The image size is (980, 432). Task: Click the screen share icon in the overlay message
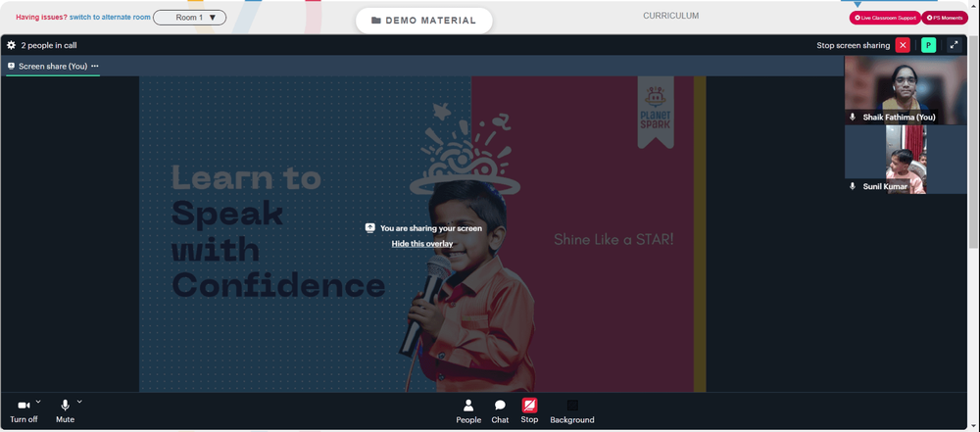(370, 228)
